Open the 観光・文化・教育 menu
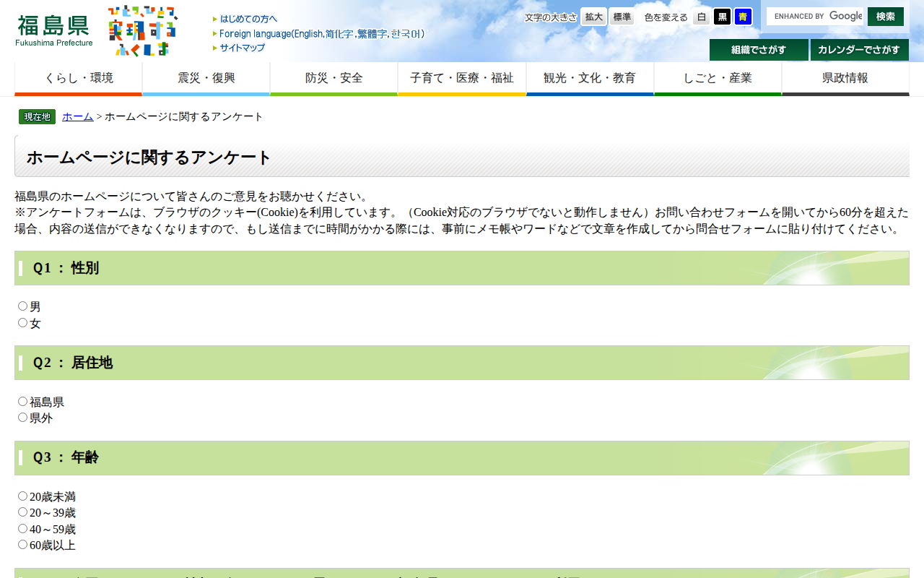924x578 pixels. [590, 79]
